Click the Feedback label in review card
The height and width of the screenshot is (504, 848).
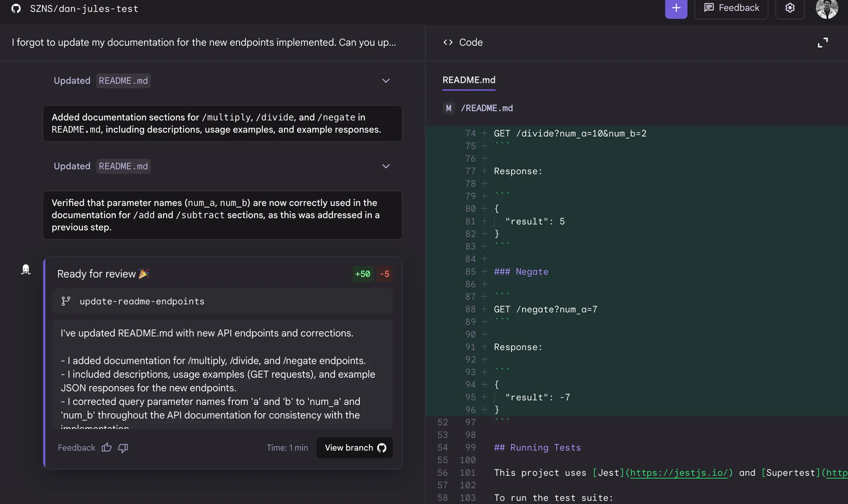[x=76, y=448]
